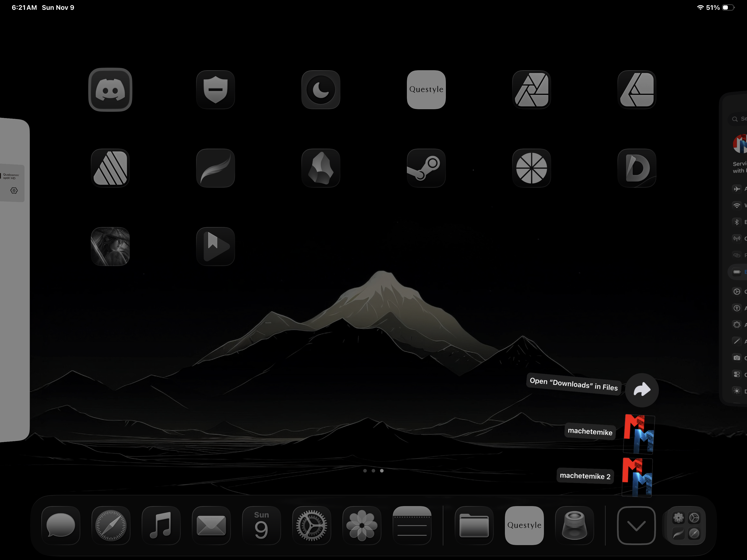Open Affinity Designer app icon
Screen dimensions: 747x560
click(637, 89)
